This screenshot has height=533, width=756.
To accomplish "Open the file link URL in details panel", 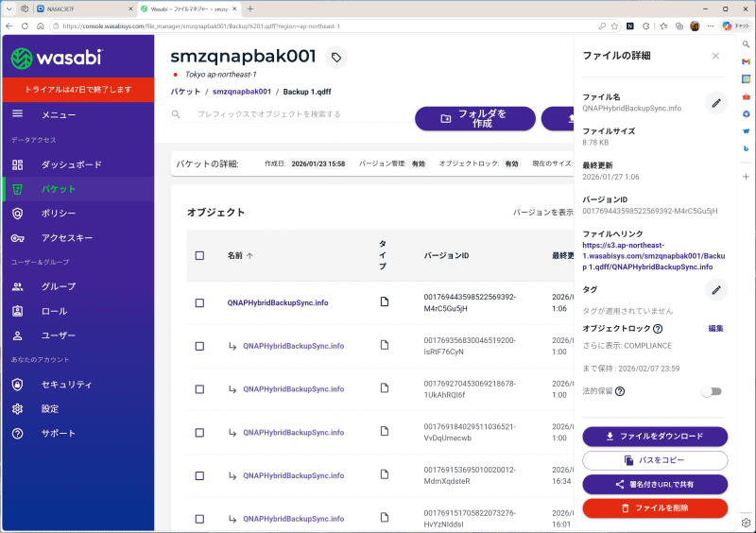I will pyautogui.click(x=653, y=256).
